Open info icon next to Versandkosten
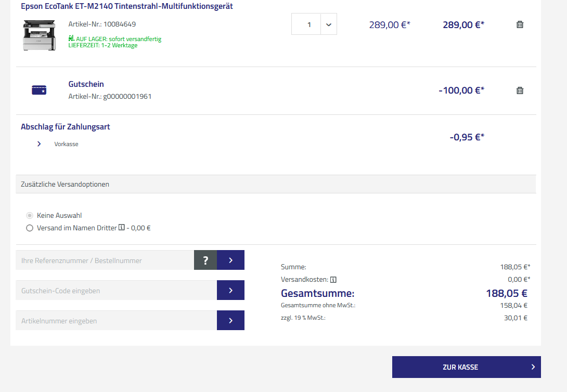This screenshot has height=392, width=567. 333,279
